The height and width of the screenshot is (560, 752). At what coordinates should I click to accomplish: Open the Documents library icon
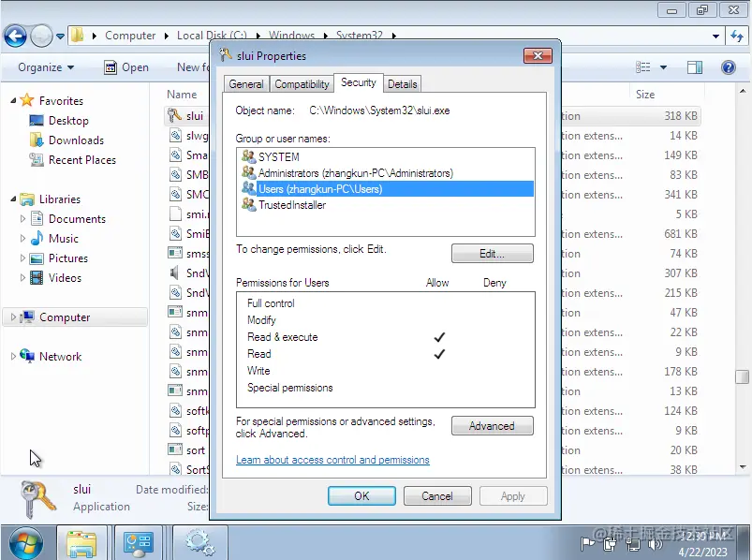37,218
